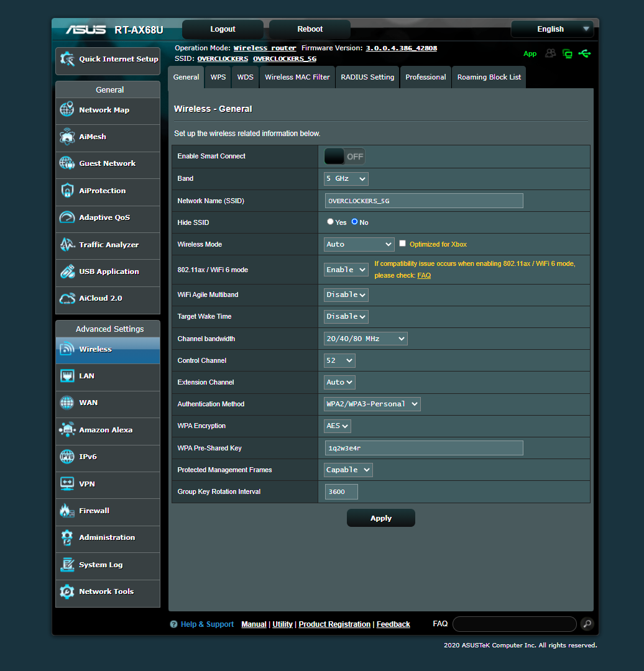Open AiProtection shield icon

[x=67, y=191]
